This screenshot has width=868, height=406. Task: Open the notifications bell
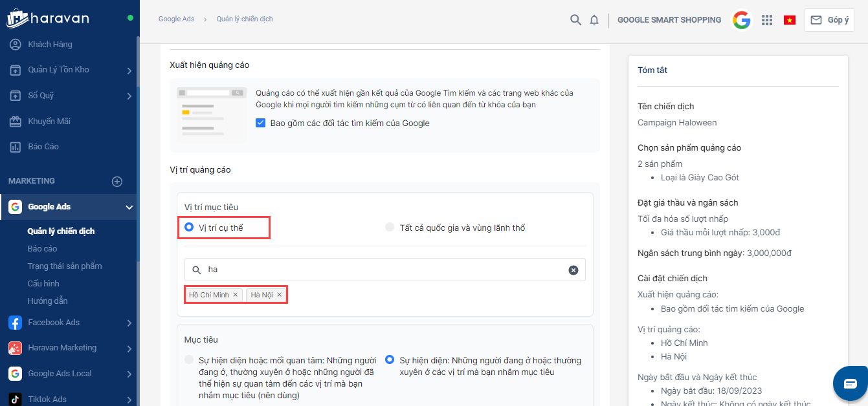click(x=594, y=20)
